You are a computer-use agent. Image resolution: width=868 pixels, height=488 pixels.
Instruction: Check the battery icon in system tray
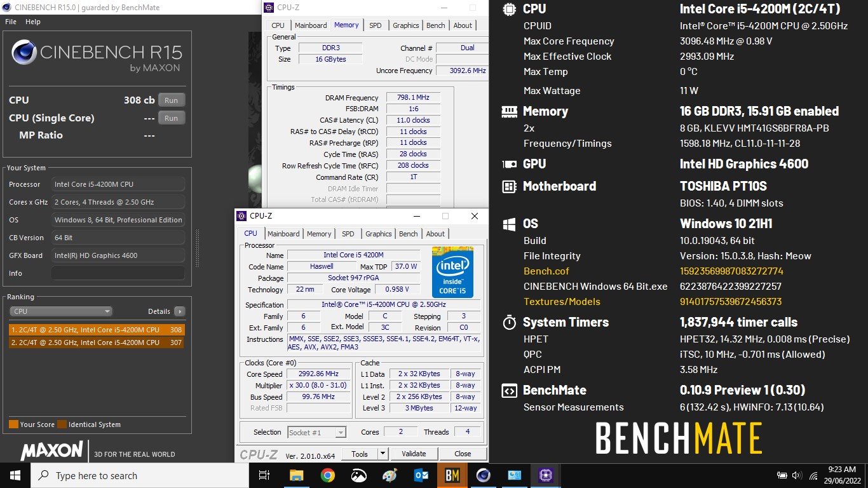point(782,475)
